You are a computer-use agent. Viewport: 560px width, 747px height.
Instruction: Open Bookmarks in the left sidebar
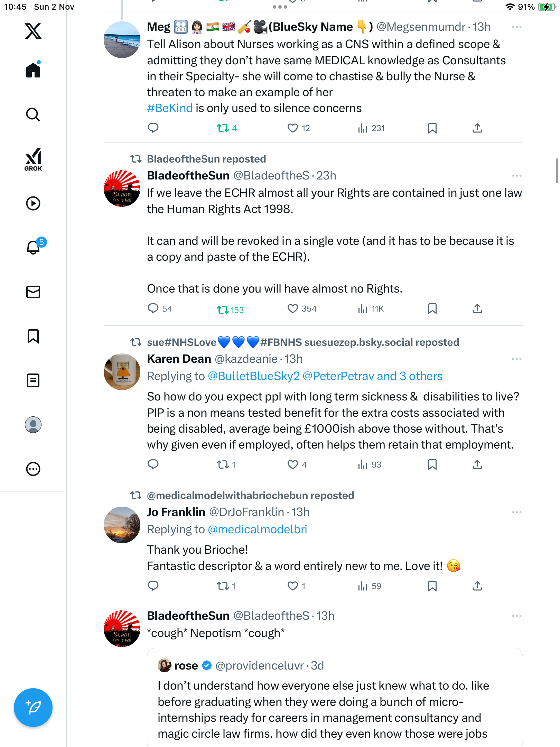(x=33, y=336)
